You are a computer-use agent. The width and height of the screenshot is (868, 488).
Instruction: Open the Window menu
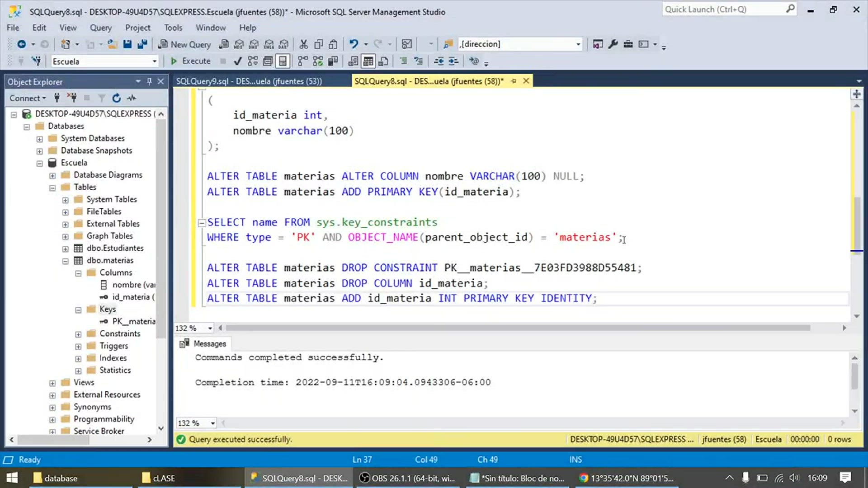(210, 28)
